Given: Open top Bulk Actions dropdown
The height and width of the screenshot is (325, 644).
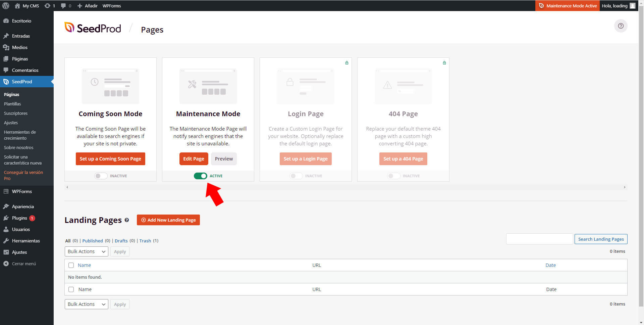Looking at the screenshot, I should (x=87, y=251).
